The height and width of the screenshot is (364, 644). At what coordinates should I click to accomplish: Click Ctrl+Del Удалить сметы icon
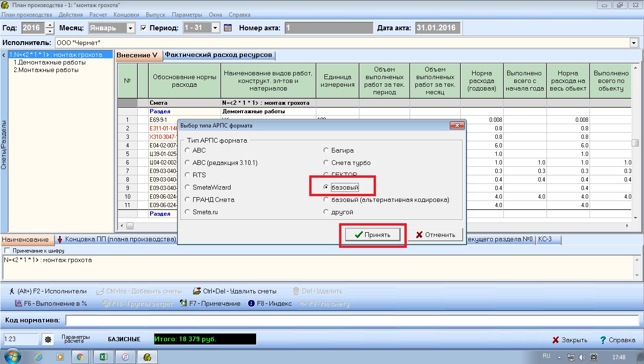click(197, 291)
